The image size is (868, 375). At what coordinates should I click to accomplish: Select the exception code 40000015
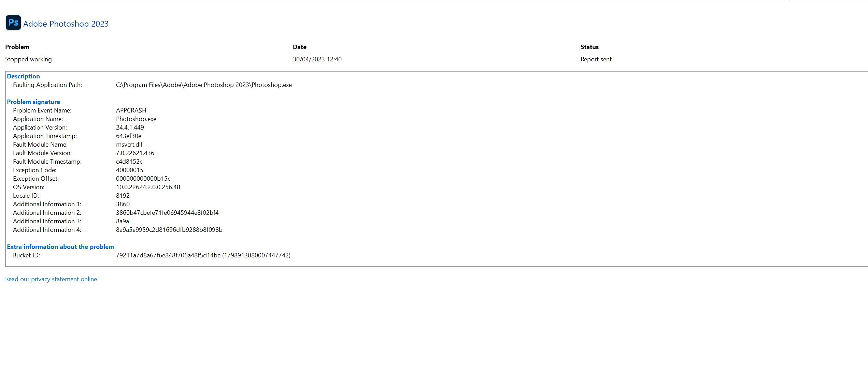point(130,170)
